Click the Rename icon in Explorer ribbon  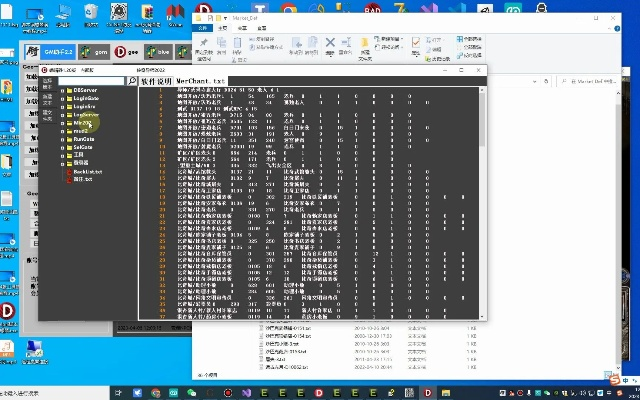[x=345, y=43]
